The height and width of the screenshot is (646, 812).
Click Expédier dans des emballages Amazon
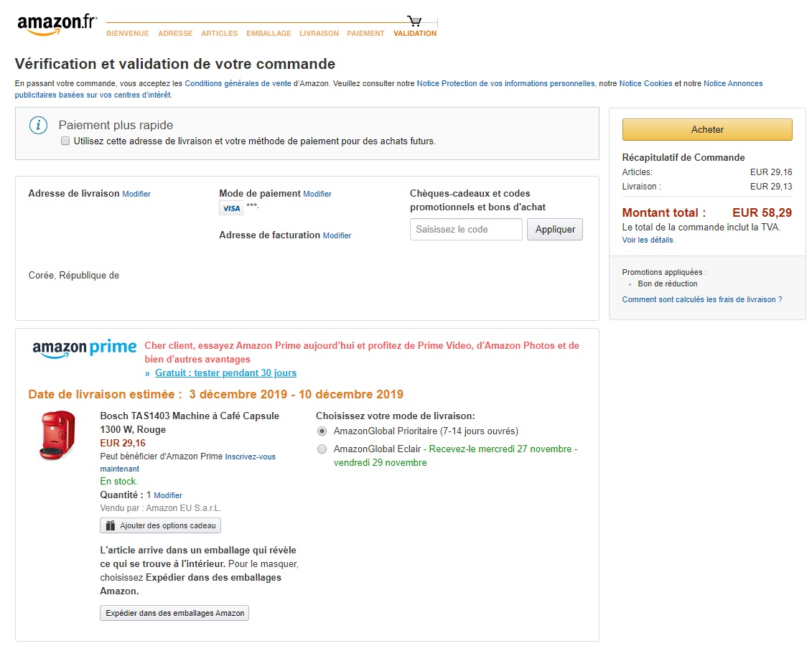tap(174, 613)
